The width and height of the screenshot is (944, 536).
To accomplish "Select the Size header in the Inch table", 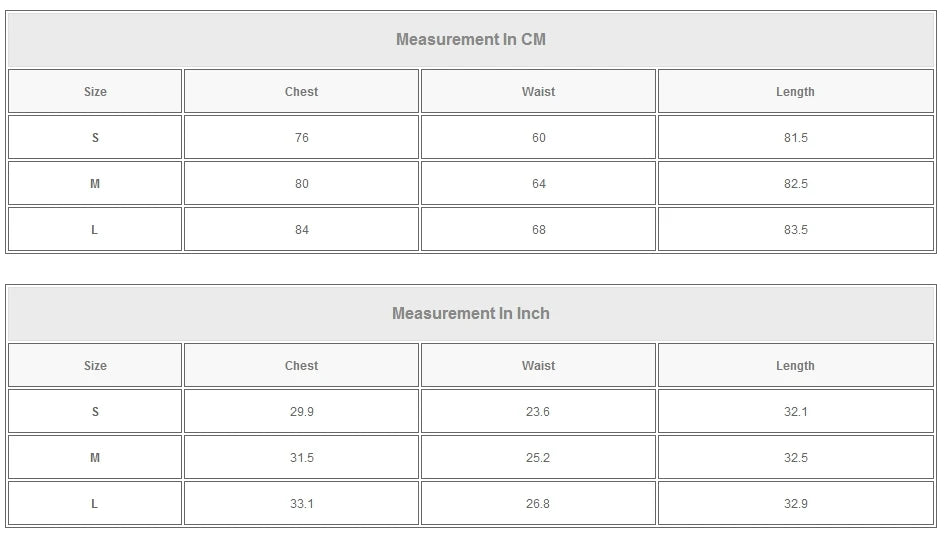I will click(95, 366).
